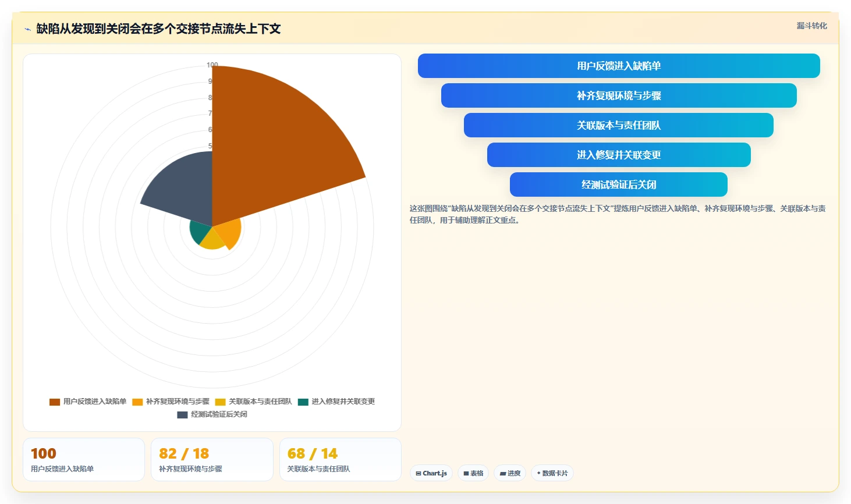
Task: Select funnel stage 进入修复并关联变更
Action: click(x=619, y=155)
